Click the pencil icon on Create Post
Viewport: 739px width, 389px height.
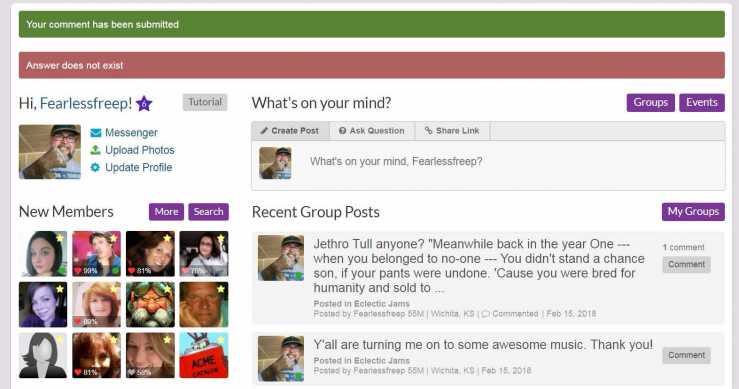[x=264, y=131]
